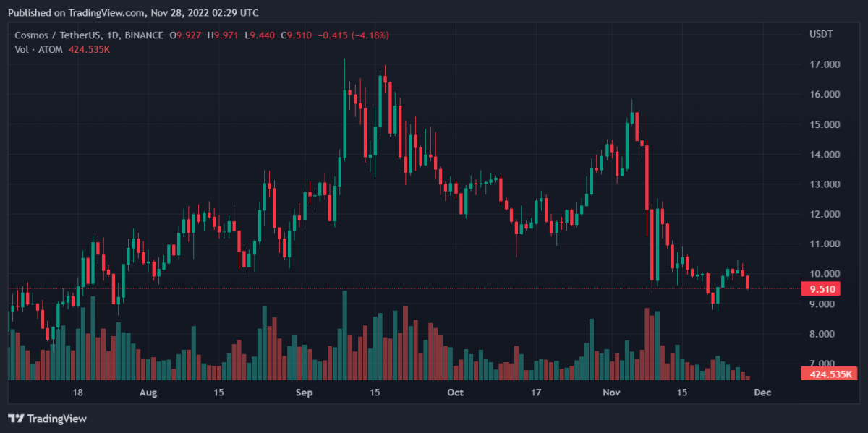
Task: Click the 13.000 price axis label
Action: click(x=825, y=184)
